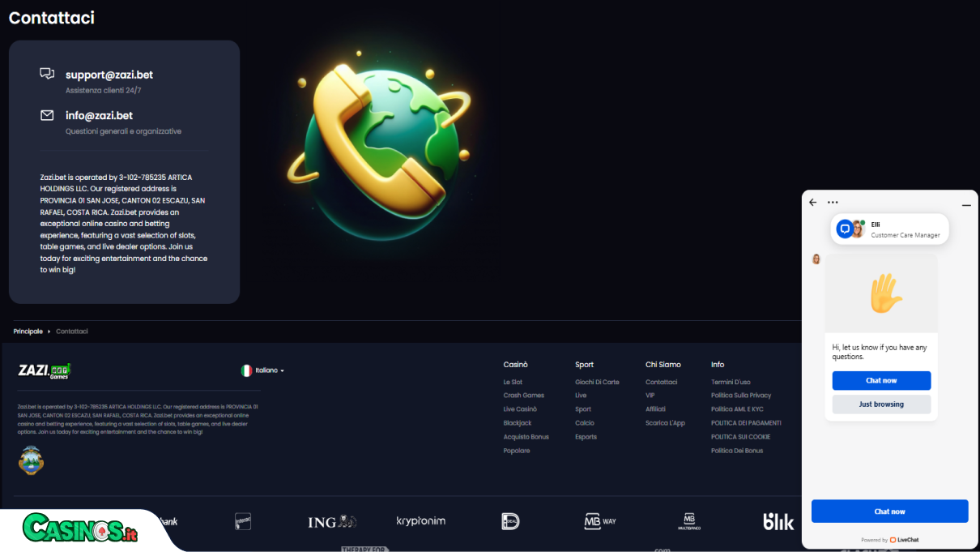The width and height of the screenshot is (980, 552).
Task: Click the ING payment logo
Action: pos(332,522)
